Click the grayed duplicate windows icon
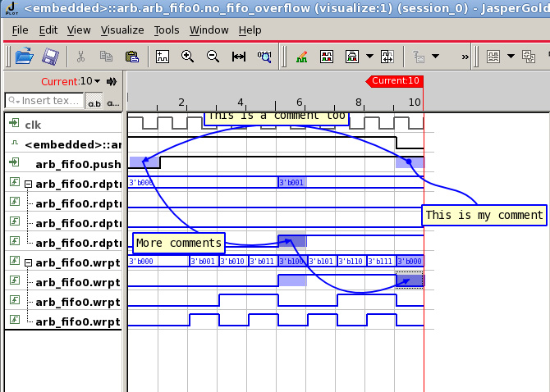Viewport: 550px width, 392px height. (529, 57)
